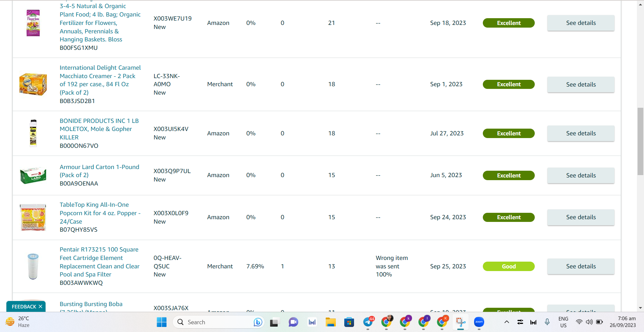Click the Pentair filter cartridge thumbnail
The height and width of the screenshot is (332, 644).
pos(33,266)
